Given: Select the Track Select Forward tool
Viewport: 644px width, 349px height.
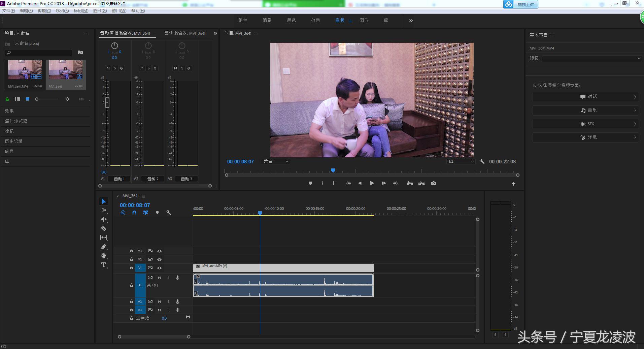Looking at the screenshot, I should point(104,210).
